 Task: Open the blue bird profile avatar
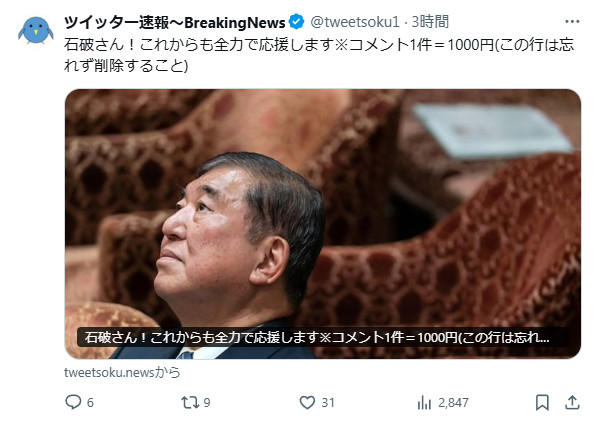(35, 31)
